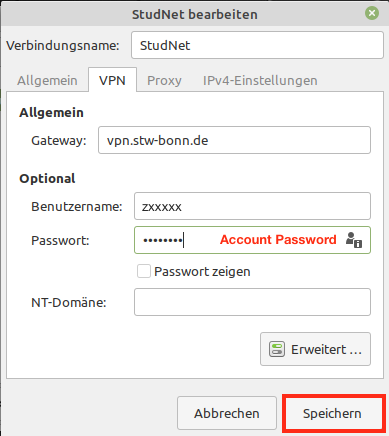Click the Gateway field with vpn.stw-bonn.de
Image resolution: width=389 pixels, height=436 pixels.
pos(234,140)
